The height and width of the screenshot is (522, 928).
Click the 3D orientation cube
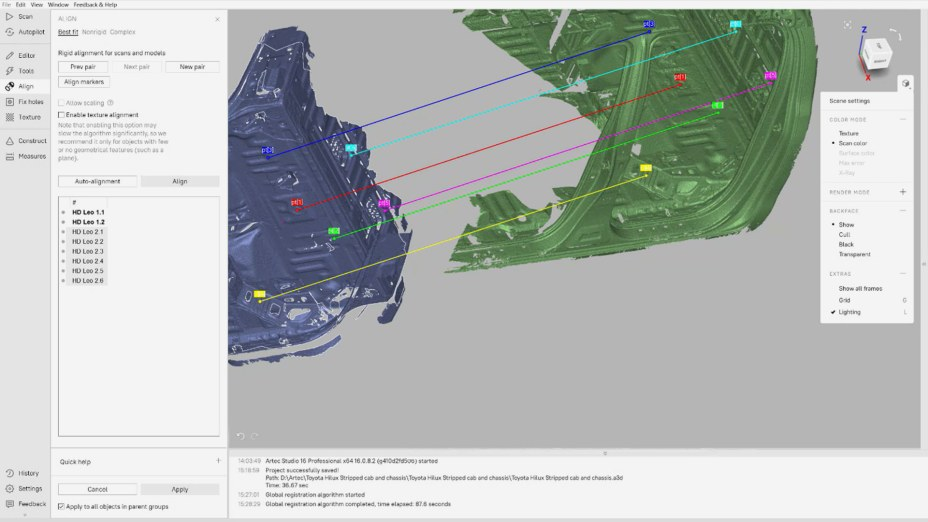(876, 50)
